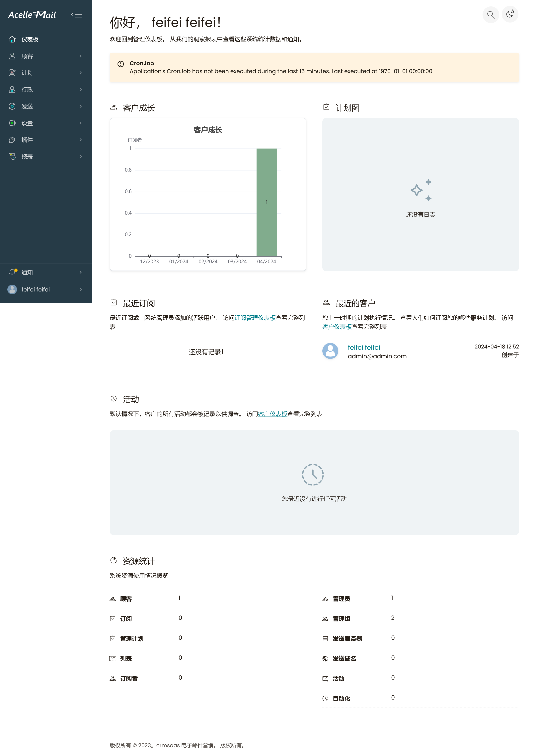Click the feifei feifei avatar in sidebar

point(12,290)
